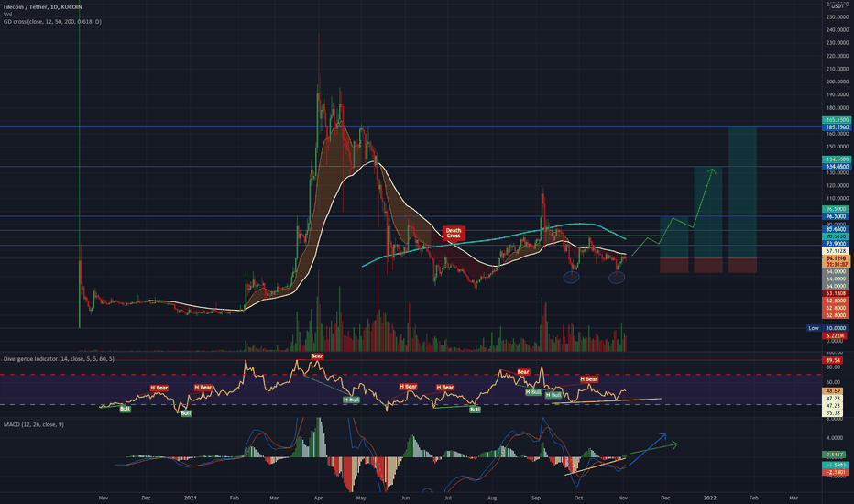Open the GD cross indicator legend
The height and width of the screenshot is (504, 854).
click(x=52, y=22)
